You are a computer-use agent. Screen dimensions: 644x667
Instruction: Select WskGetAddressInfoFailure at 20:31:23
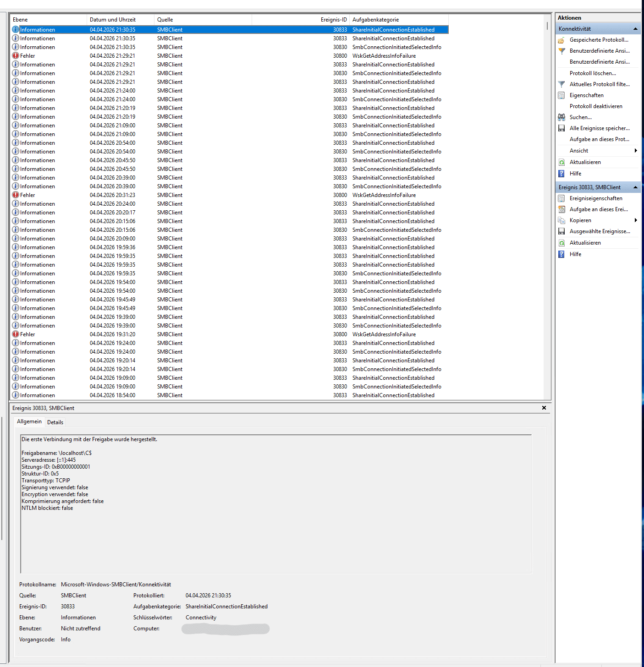384,195
